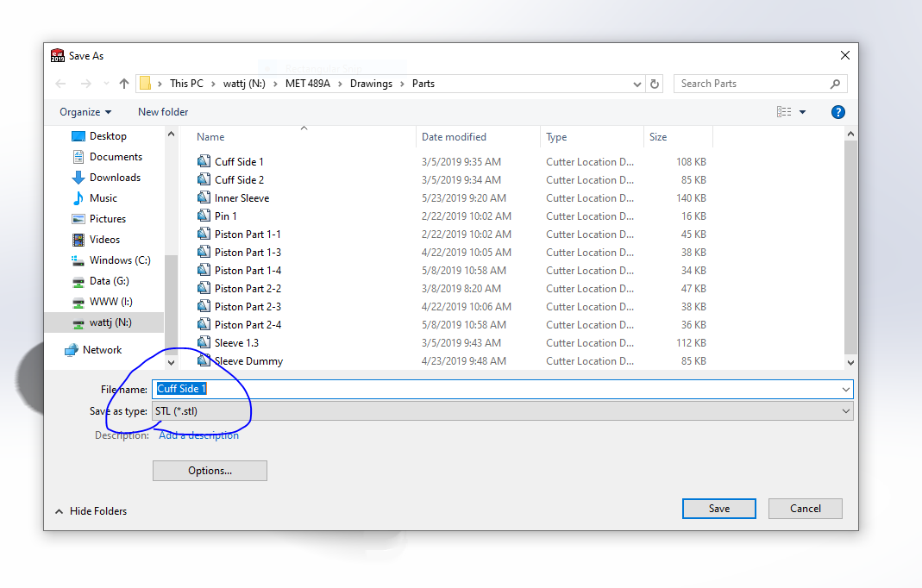Expand the File name history dropdown
This screenshot has width=922, height=588.
[x=845, y=389]
